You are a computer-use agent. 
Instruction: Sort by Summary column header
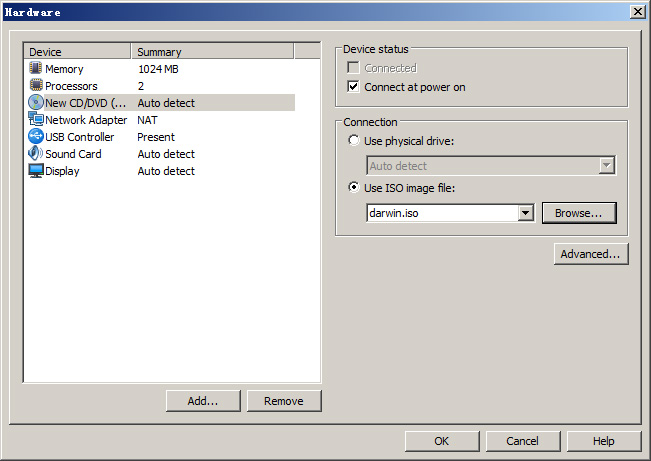tap(213, 51)
